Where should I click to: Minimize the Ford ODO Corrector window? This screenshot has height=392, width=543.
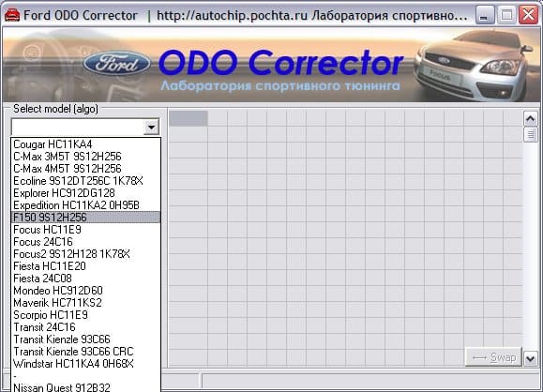tap(485, 15)
